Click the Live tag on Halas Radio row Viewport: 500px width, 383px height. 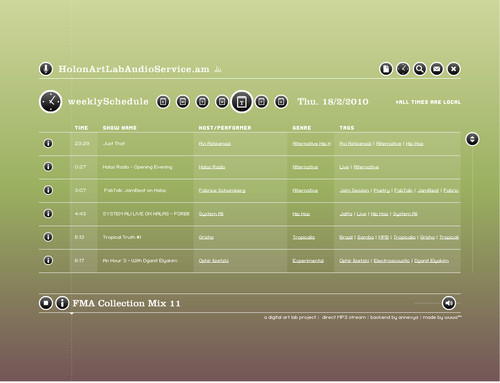coord(344,167)
